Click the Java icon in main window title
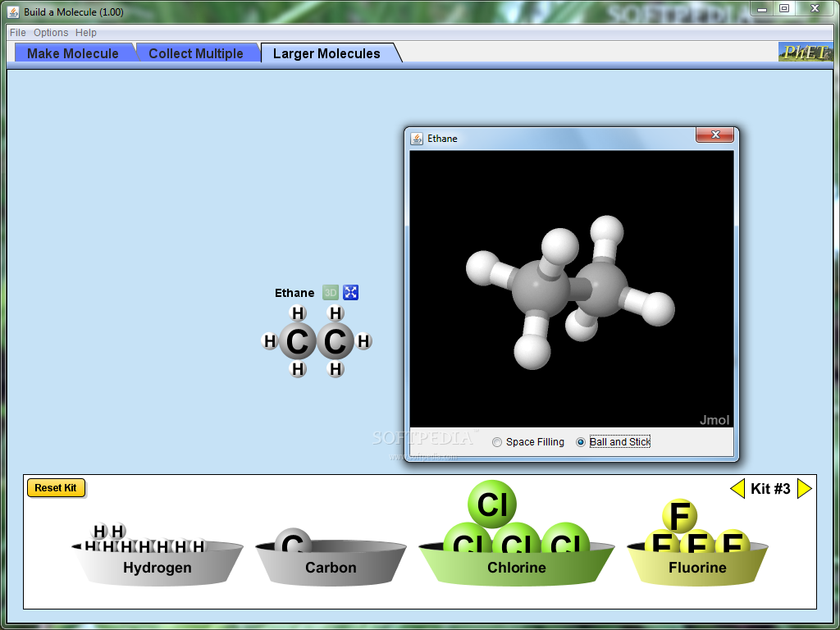 14,11
